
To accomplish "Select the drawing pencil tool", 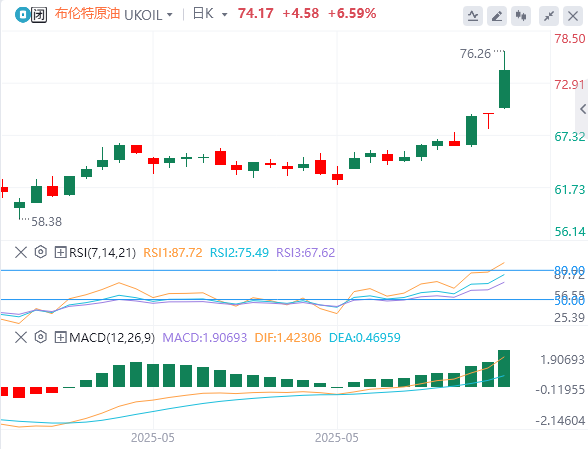I will tap(497, 16).
